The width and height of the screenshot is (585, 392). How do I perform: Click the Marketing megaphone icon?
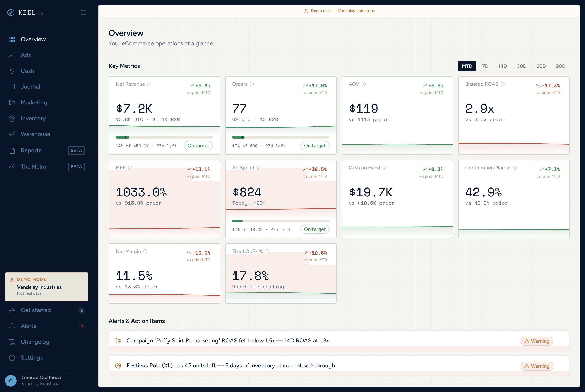pyautogui.click(x=12, y=103)
